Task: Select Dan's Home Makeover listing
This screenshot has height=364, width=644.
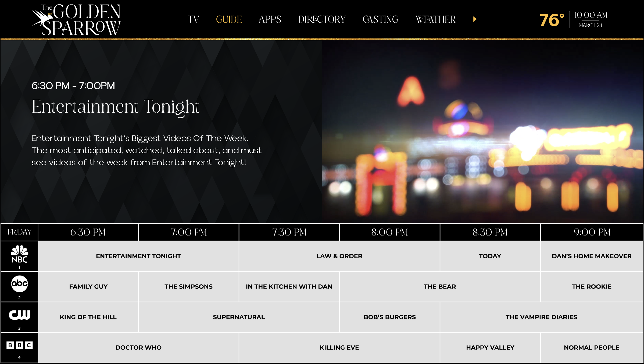Action: (592, 256)
